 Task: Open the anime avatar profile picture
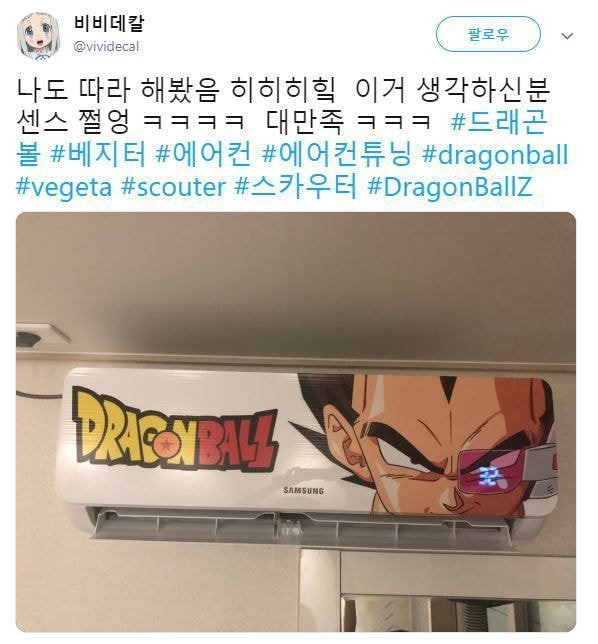pos(38,34)
